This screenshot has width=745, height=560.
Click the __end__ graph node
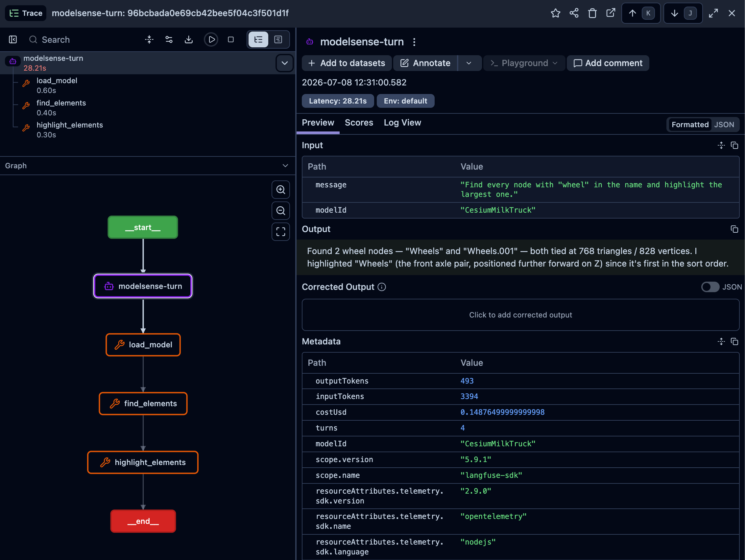tap(143, 521)
